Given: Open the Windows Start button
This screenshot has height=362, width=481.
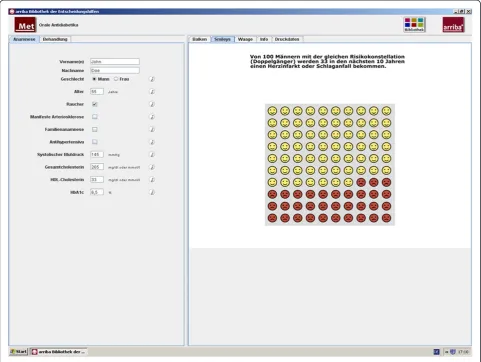Looking at the screenshot, I should coord(19,352).
